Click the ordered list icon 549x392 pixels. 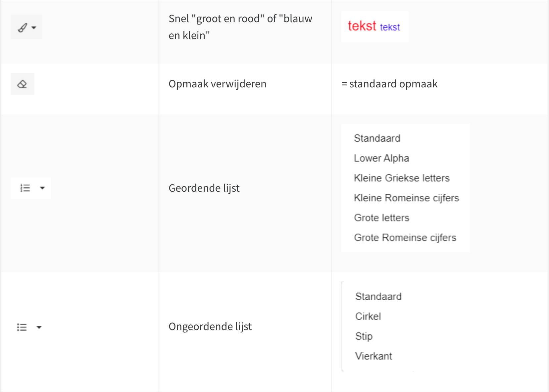25,188
